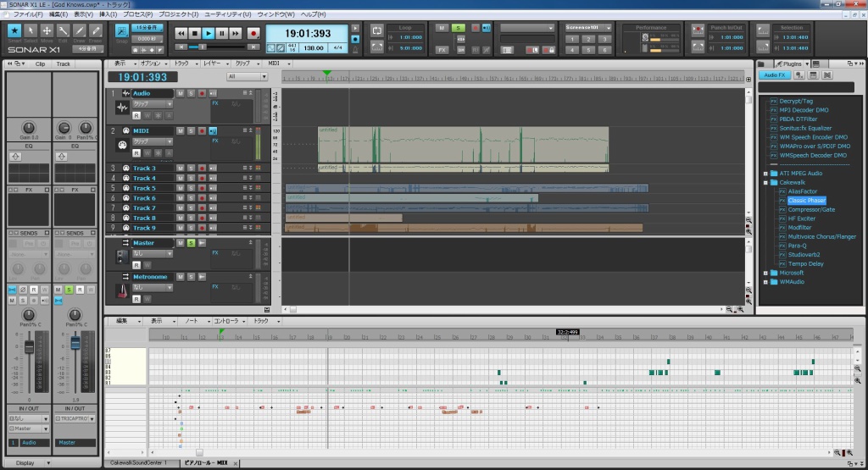Expand the WMAudio plugin folder

pyautogui.click(x=765, y=282)
